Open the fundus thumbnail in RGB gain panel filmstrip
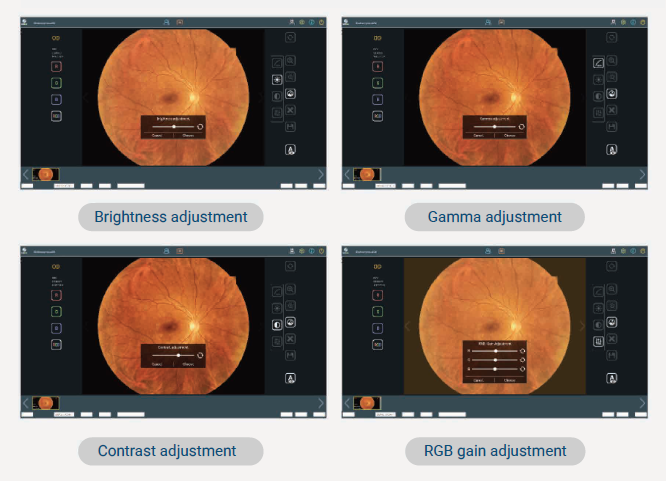 tap(367, 403)
